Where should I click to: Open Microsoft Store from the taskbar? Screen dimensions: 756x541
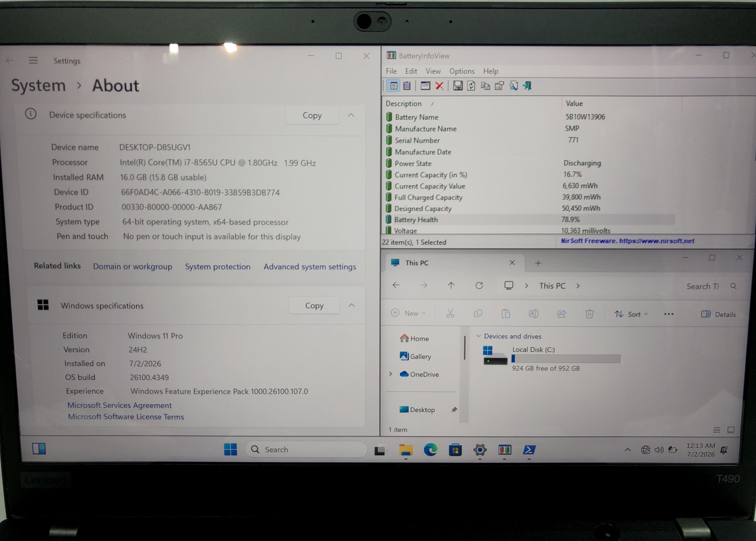point(455,450)
